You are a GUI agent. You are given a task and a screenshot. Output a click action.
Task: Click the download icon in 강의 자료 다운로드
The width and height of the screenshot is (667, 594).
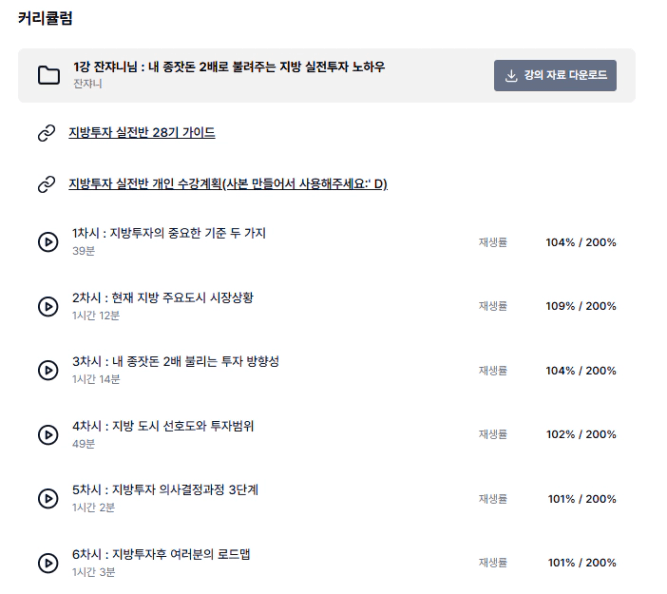click(511, 75)
